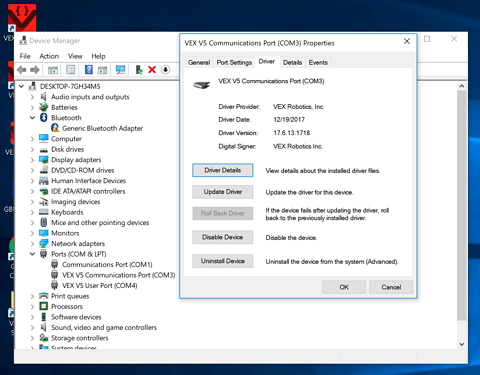Confirm the dialog with OK
Viewport: 480px width, 375px height.
click(x=344, y=287)
